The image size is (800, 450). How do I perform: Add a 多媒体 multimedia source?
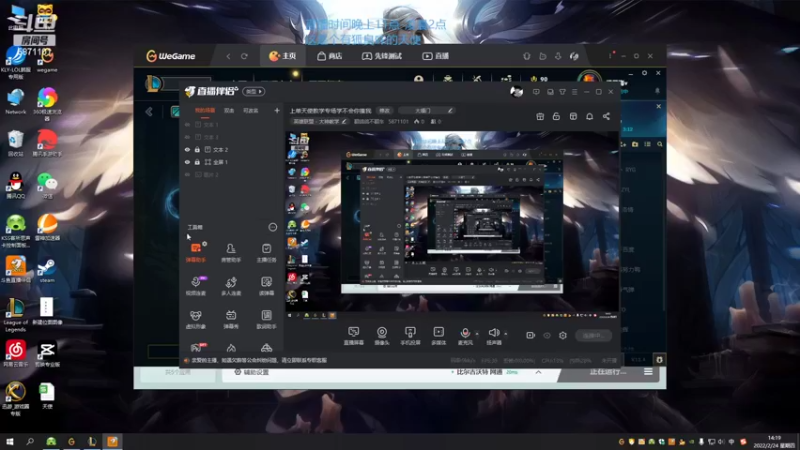pos(438,336)
